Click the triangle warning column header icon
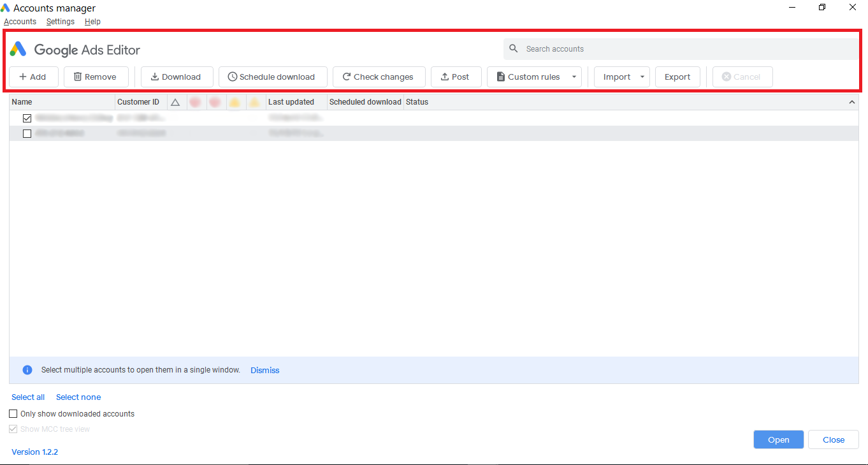The width and height of the screenshot is (868, 465). point(176,102)
